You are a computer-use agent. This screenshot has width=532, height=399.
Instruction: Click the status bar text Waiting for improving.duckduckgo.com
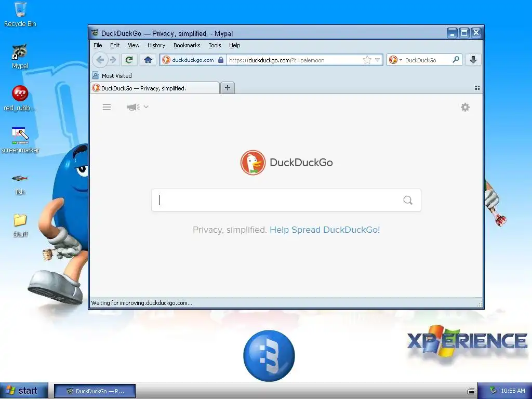pos(141,303)
